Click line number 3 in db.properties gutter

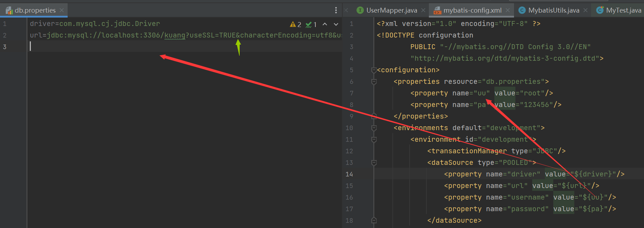click(x=5, y=47)
